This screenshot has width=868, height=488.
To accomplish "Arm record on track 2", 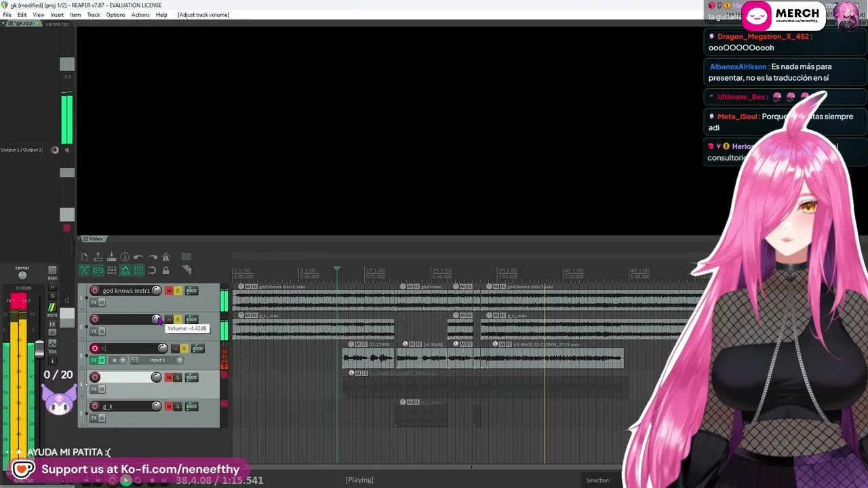I will coord(95,319).
